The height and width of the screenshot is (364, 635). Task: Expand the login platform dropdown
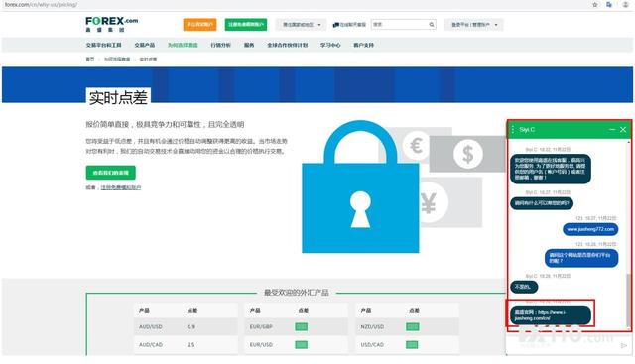pyautogui.click(x=474, y=25)
